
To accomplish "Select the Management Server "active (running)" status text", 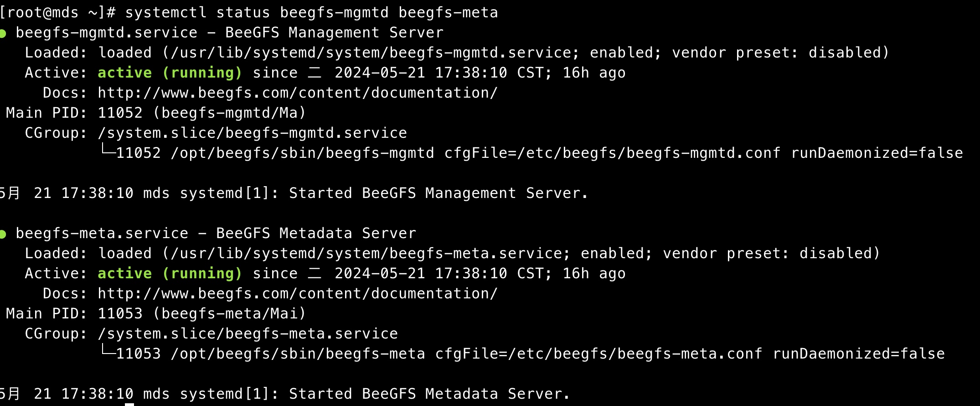I will click(x=170, y=73).
